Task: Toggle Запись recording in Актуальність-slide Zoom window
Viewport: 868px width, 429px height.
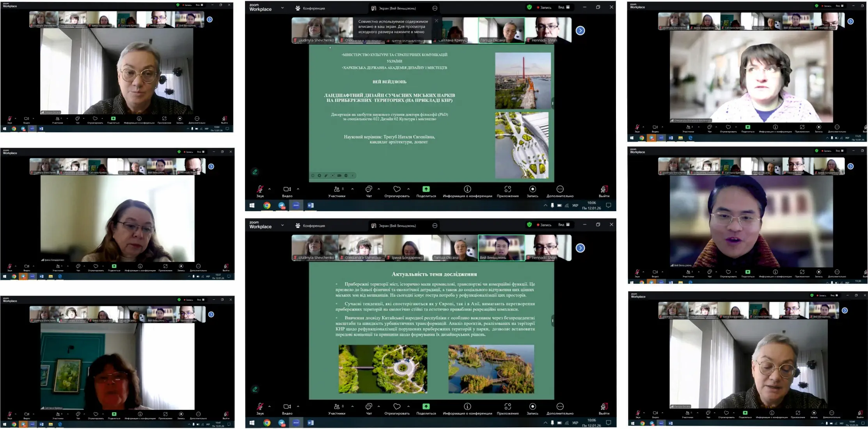Action: (x=533, y=407)
